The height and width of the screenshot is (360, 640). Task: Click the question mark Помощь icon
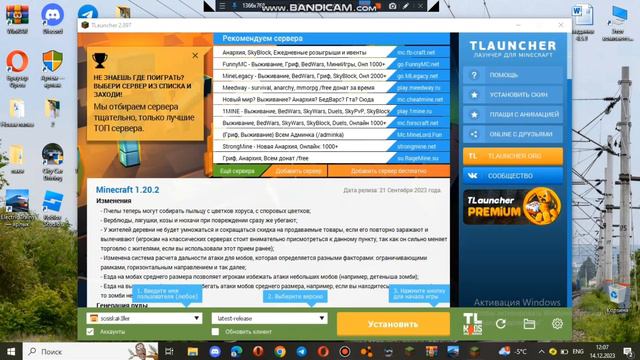[474, 75]
